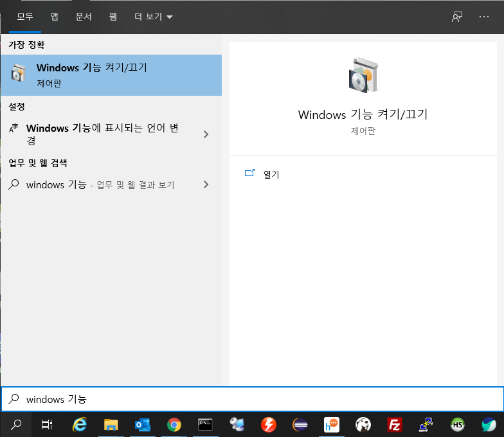Open the three-dots options menu
This screenshot has height=437, width=504.
point(483,17)
